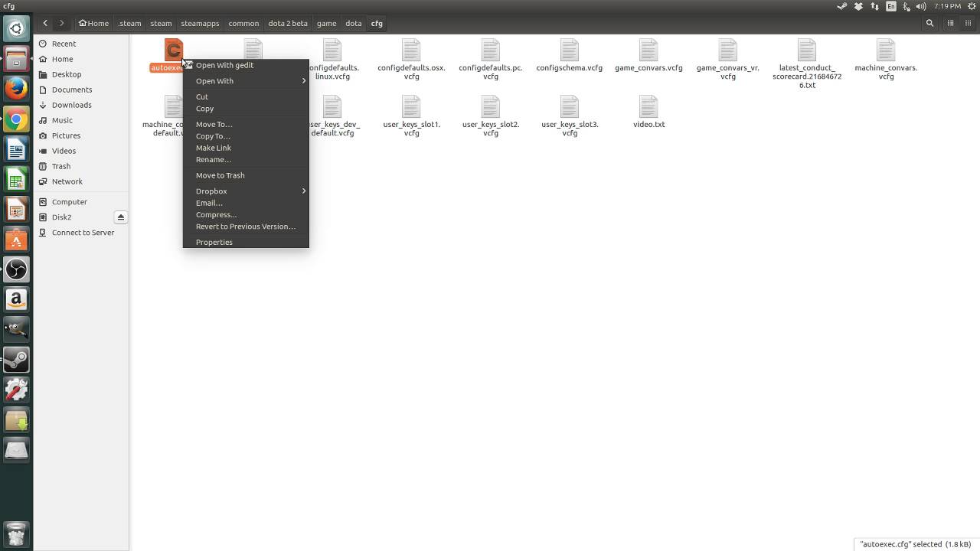Choose Compress… in context menu

click(246, 215)
